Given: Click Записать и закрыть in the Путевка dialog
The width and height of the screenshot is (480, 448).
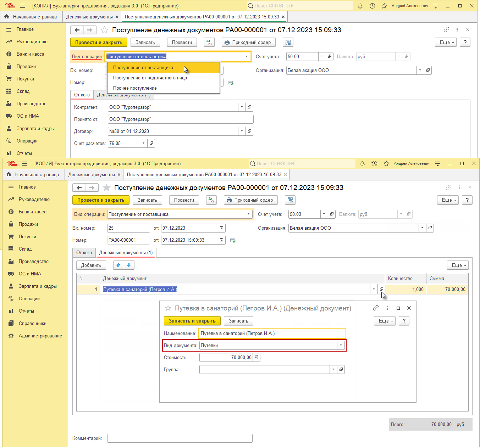Looking at the screenshot, I should coord(192,321).
